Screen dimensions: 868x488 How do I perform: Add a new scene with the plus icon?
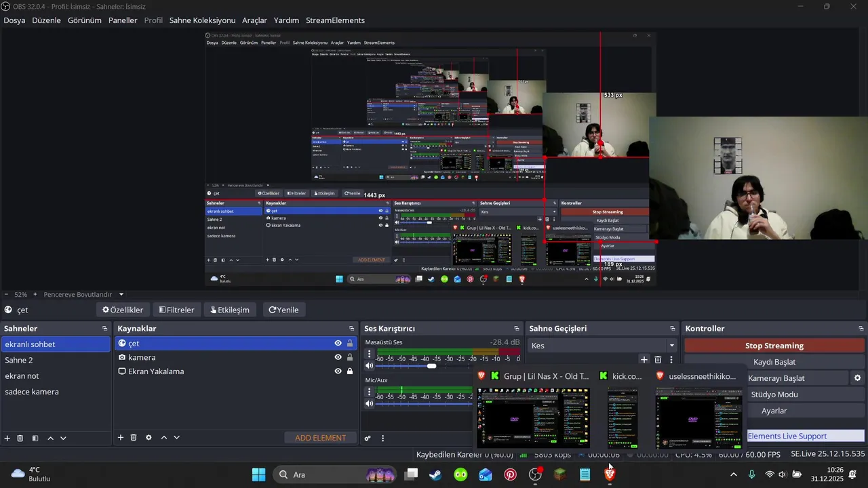(7, 439)
